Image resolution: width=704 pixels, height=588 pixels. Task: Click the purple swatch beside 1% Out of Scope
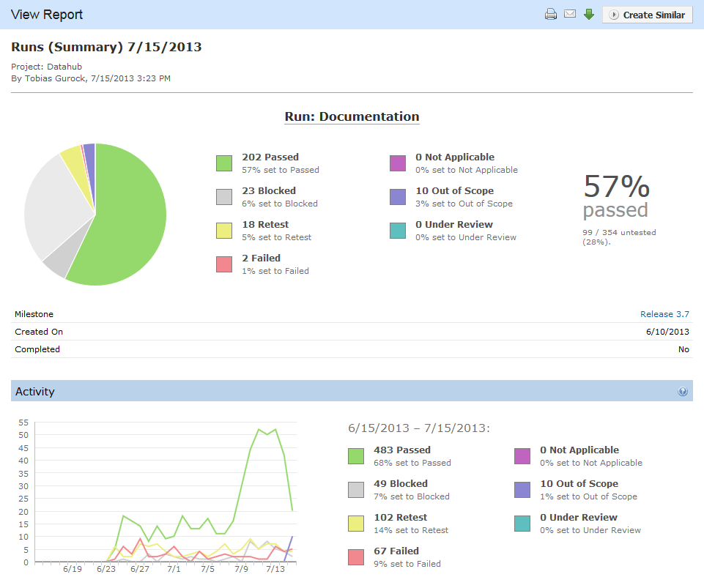tap(522, 490)
